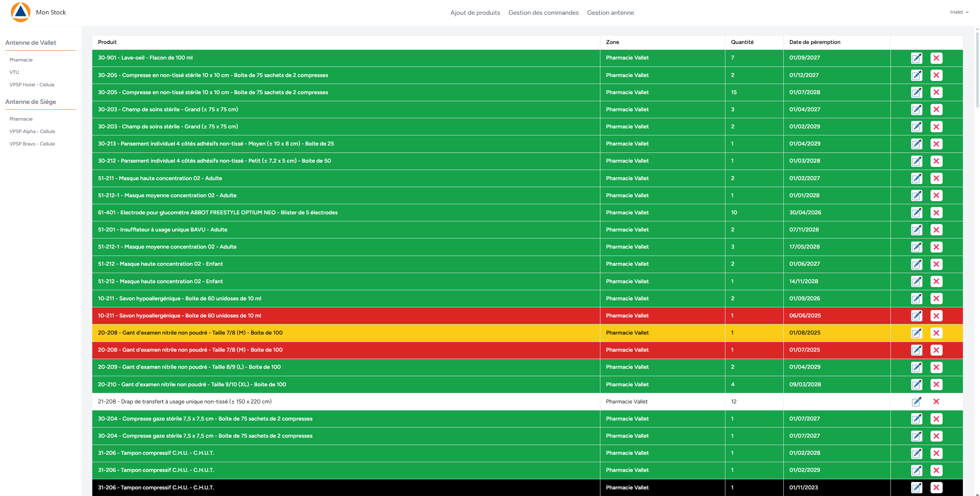The width and height of the screenshot is (980, 496).
Task: Delete the Compresse non-tissé row with quantity 15
Action: (x=936, y=92)
